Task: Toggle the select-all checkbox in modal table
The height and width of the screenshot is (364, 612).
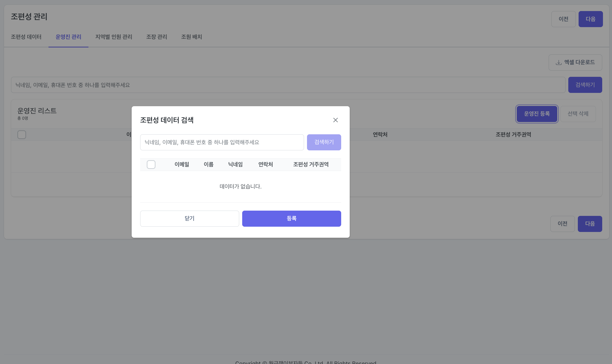Action: 151,164
